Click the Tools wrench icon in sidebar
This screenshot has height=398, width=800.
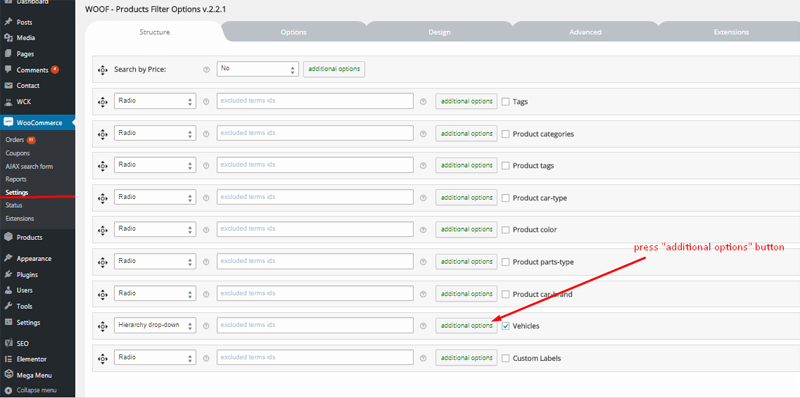pos(8,306)
